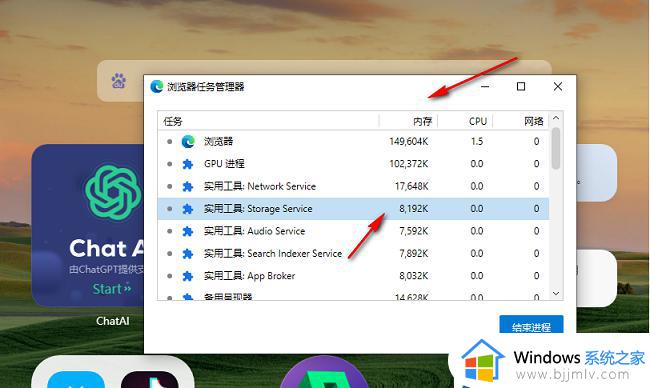Select the 实用工具: Search Indexer Service row

[354, 254]
